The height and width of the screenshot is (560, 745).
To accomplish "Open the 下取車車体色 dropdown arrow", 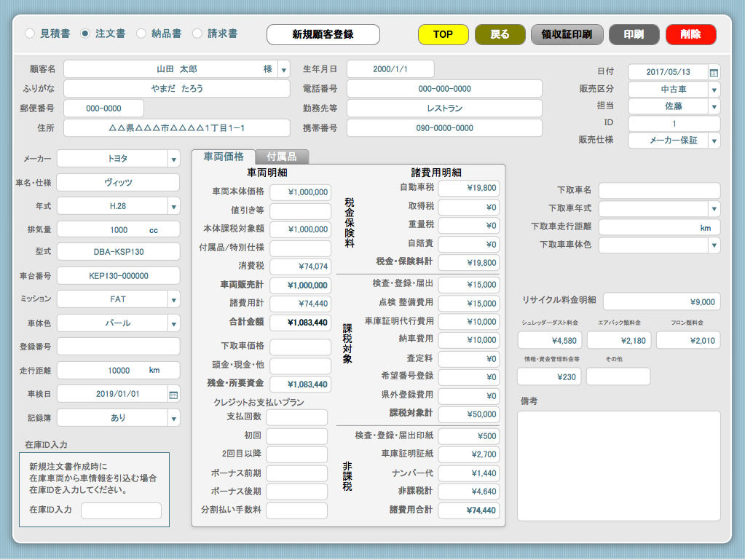I will coord(714,245).
